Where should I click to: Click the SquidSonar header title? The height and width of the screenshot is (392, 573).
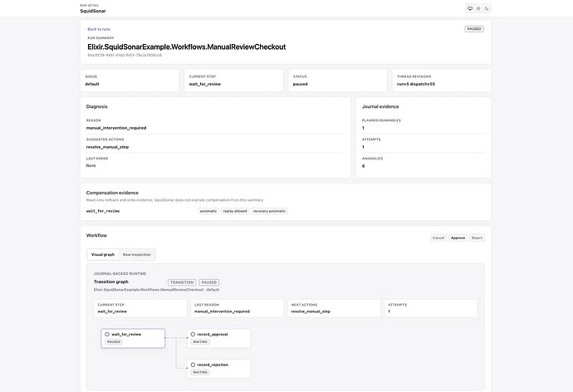click(x=93, y=11)
